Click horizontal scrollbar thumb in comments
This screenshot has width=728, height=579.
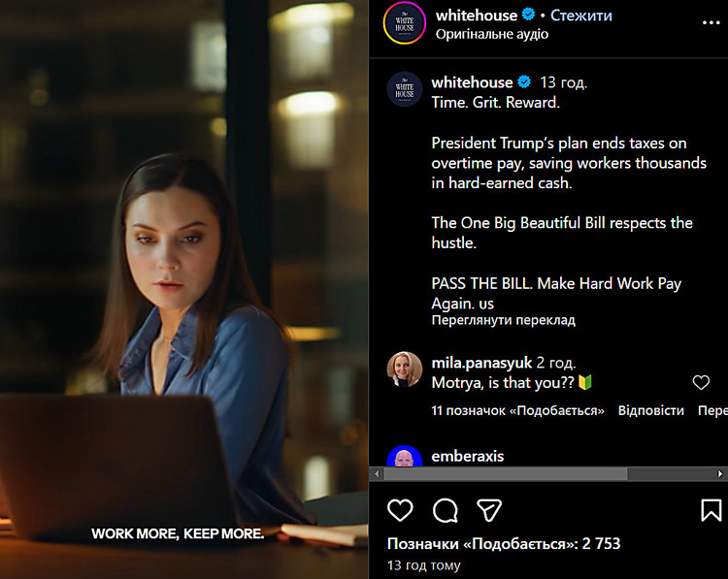tap(505, 473)
